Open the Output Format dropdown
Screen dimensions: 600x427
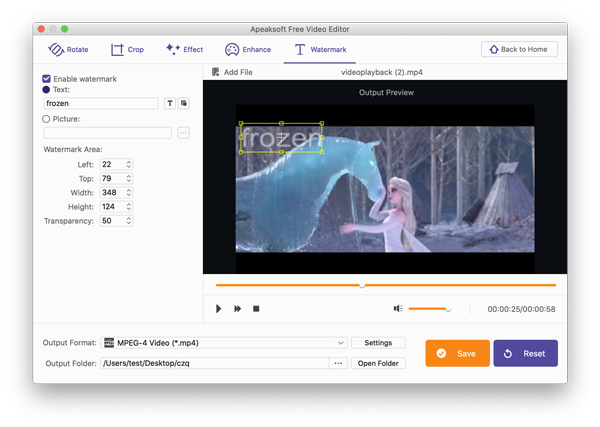tap(224, 343)
